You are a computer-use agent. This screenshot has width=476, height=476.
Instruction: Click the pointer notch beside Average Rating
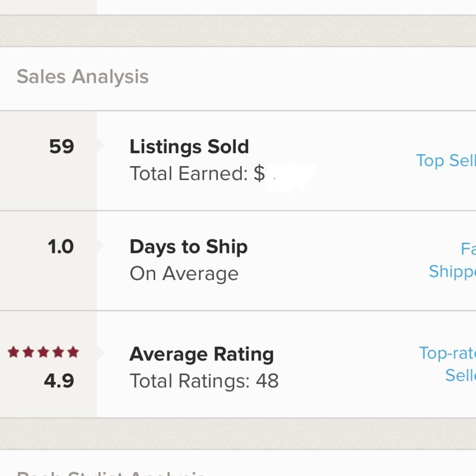pyautogui.click(x=100, y=353)
